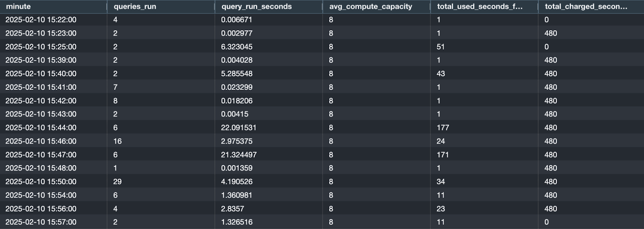
Task: Select queries_run value 29
Action: pos(118,182)
